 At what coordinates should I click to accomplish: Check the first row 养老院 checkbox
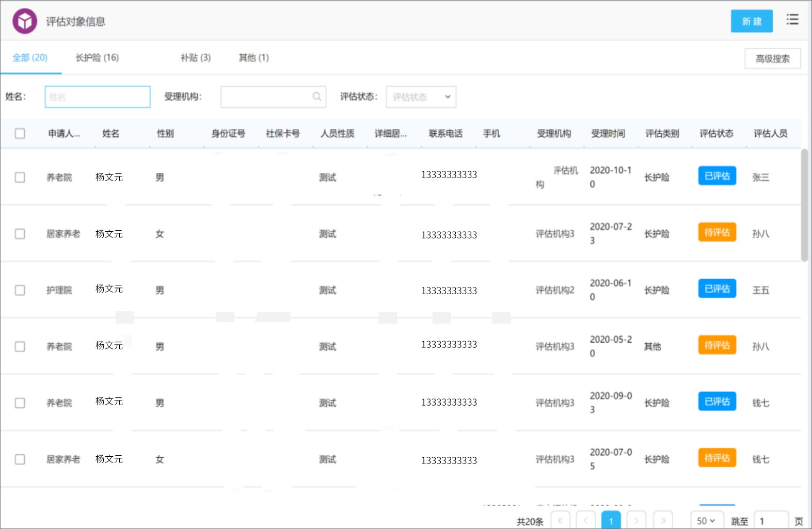20,178
